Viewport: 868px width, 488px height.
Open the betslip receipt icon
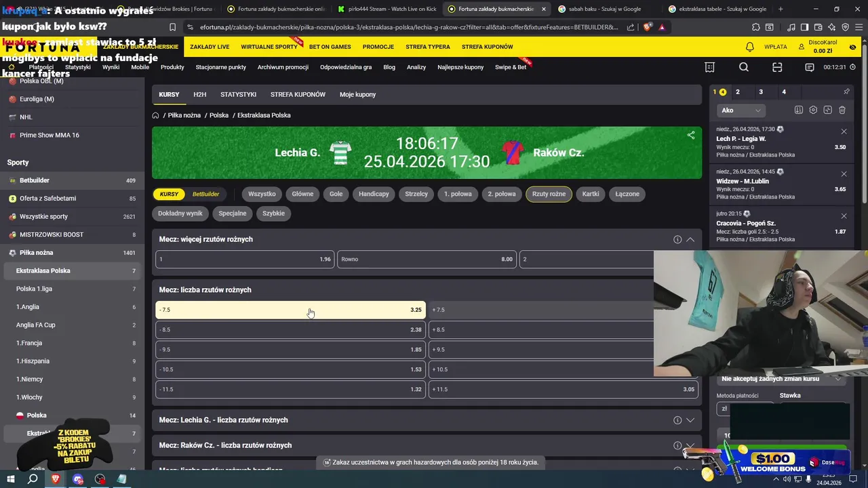[709, 67]
